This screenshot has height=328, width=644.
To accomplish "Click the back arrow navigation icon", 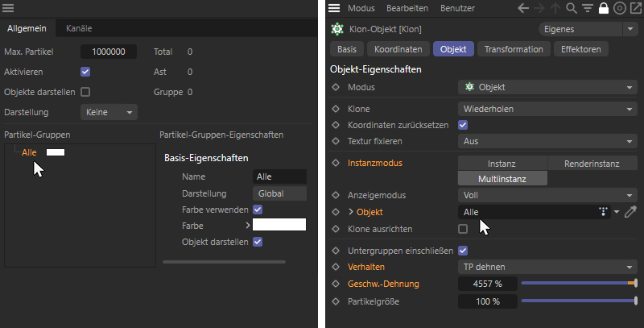I will [x=522, y=8].
